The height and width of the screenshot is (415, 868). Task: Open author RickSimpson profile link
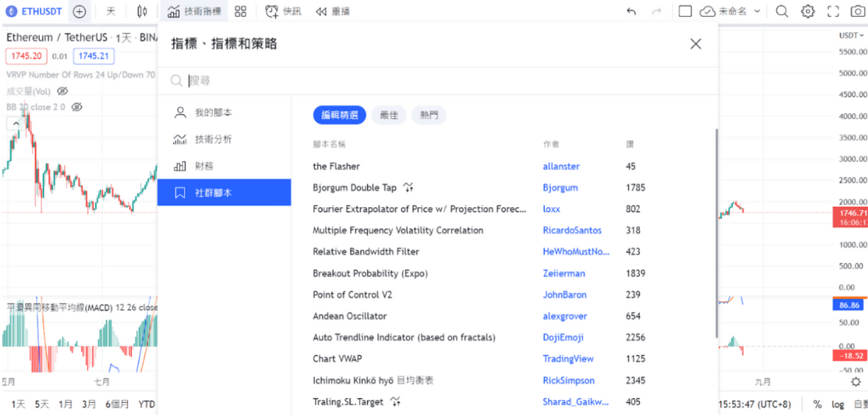point(569,380)
